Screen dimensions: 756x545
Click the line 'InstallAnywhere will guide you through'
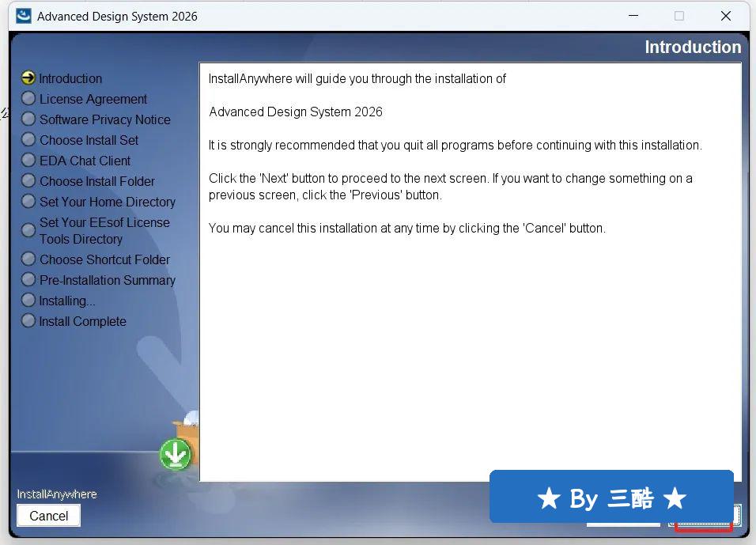click(x=357, y=78)
